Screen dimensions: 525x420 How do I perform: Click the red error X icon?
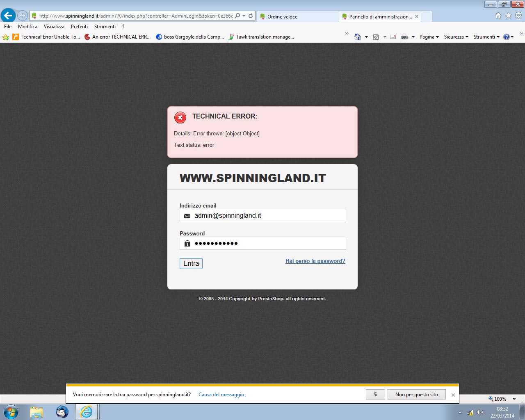(x=180, y=118)
